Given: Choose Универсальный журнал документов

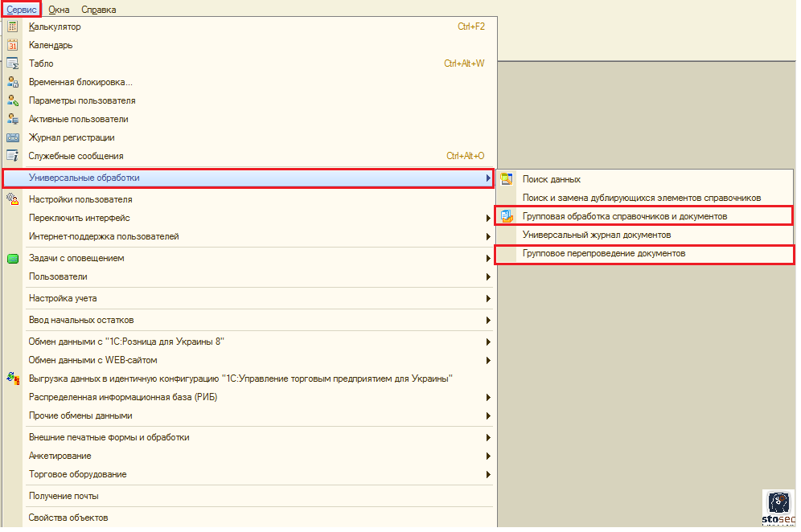Looking at the screenshot, I should coord(596,235).
